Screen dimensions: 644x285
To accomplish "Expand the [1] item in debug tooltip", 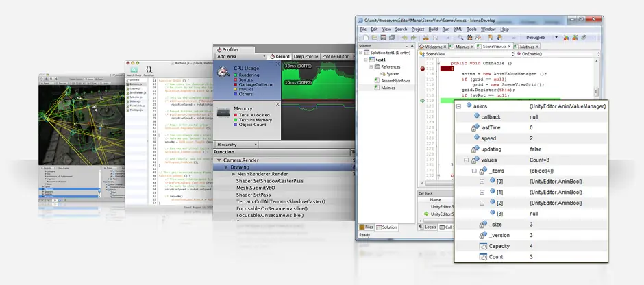I will [x=482, y=193].
